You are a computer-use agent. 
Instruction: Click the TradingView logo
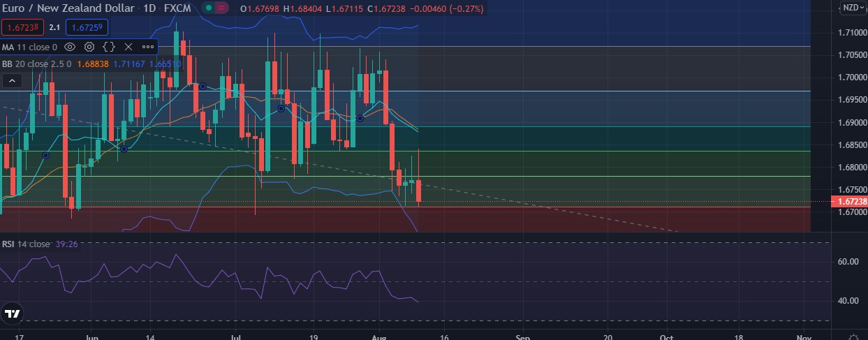pyautogui.click(x=11, y=313)
